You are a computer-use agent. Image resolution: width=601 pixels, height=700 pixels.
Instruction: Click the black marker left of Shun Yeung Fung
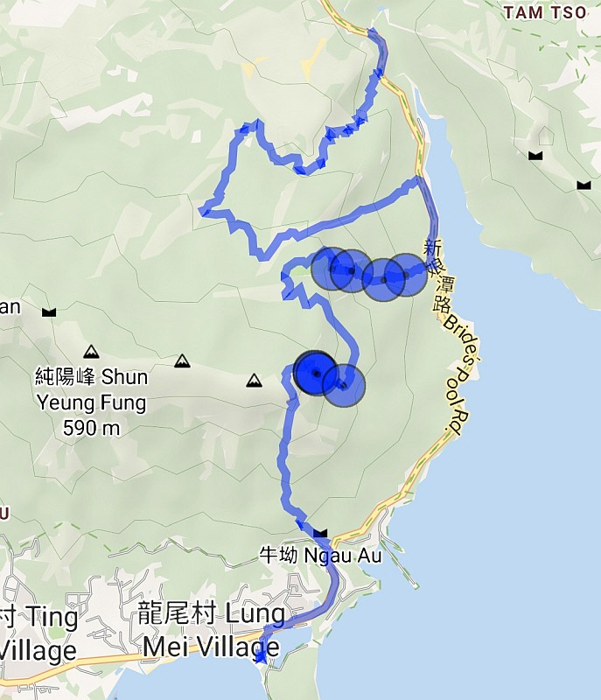[49, 312]
